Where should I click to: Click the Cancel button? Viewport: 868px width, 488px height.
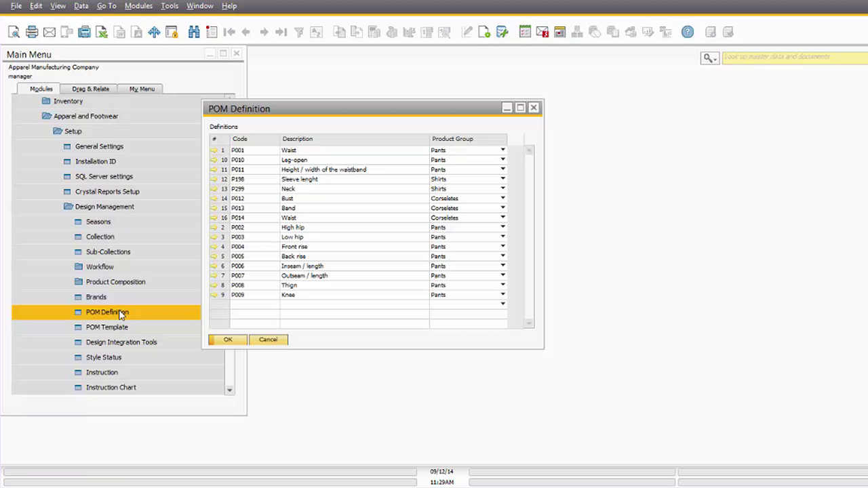[268, 340]
